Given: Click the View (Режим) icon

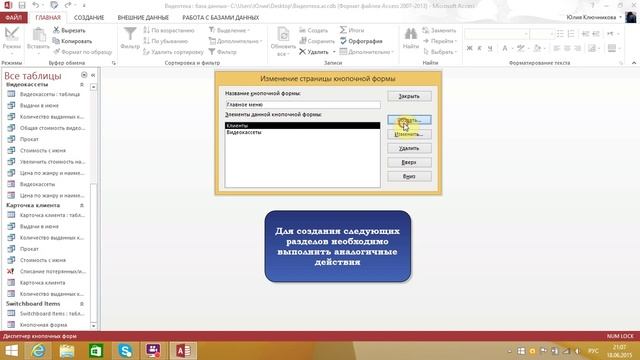Looking at the screenshot, I should point(11,34).
